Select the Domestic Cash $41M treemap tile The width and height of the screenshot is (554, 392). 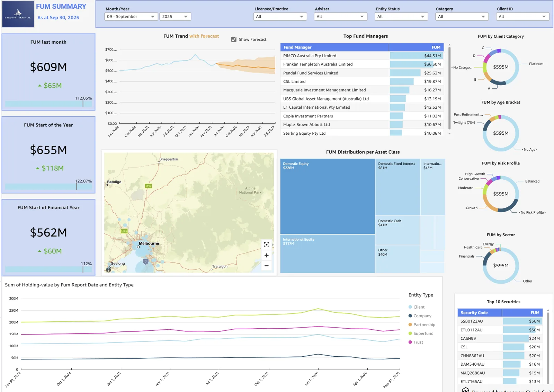(397, 230)
